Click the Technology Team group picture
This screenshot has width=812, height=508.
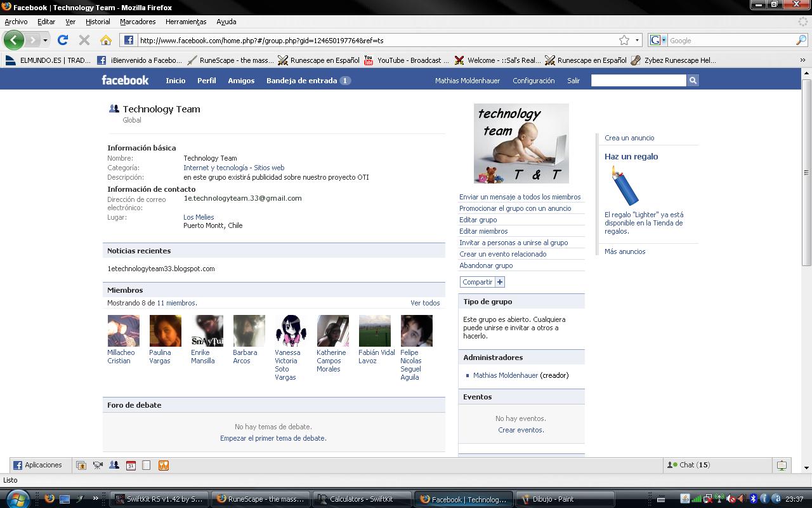point(521,144)
